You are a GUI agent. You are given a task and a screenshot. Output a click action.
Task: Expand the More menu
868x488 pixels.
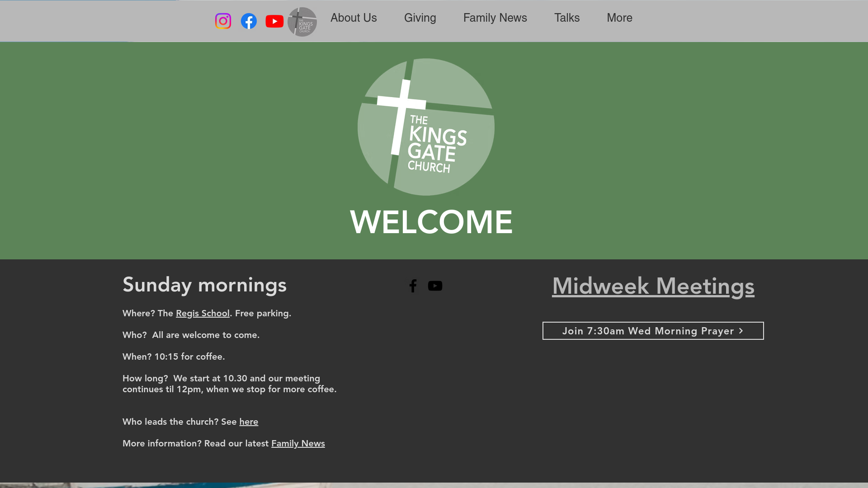pyautogui.click(x=619, y=18)
